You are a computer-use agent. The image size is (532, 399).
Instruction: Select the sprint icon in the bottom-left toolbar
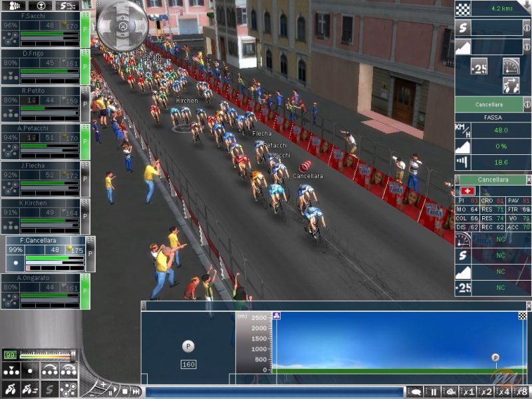click(x=48, y=390)
